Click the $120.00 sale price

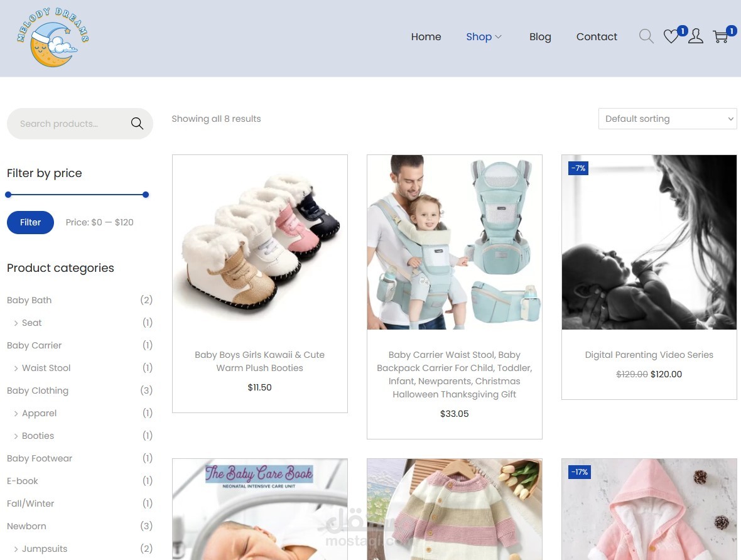pos(666,374)
